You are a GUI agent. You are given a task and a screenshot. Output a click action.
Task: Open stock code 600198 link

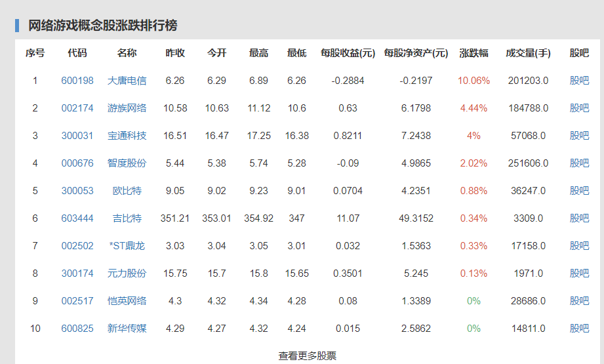[77, 81]
